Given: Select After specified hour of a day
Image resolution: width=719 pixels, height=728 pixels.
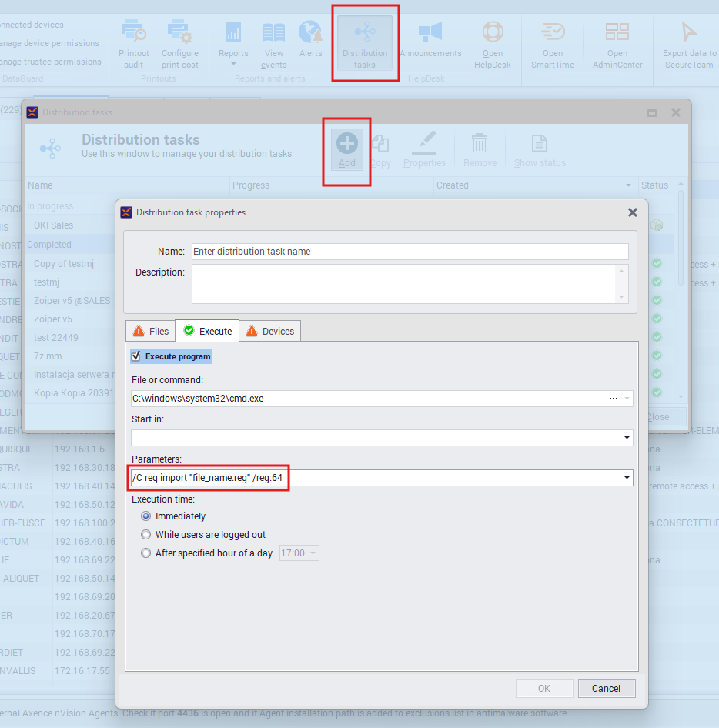Looking at the screenshot, I should (x=146, y=553).
